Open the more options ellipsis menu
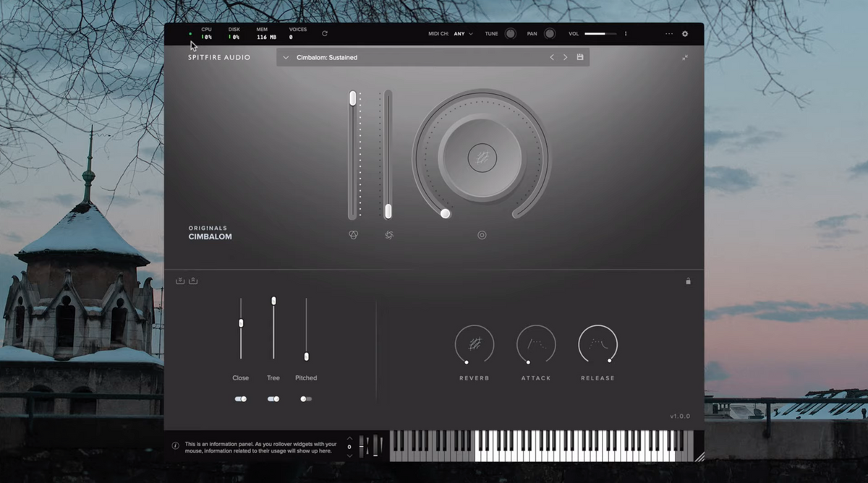 (x=669, y=34)
